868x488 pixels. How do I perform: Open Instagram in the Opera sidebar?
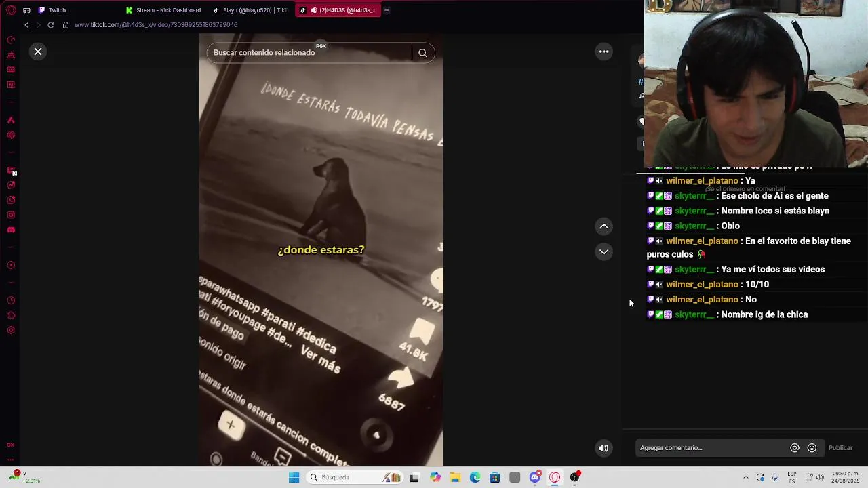11,215
